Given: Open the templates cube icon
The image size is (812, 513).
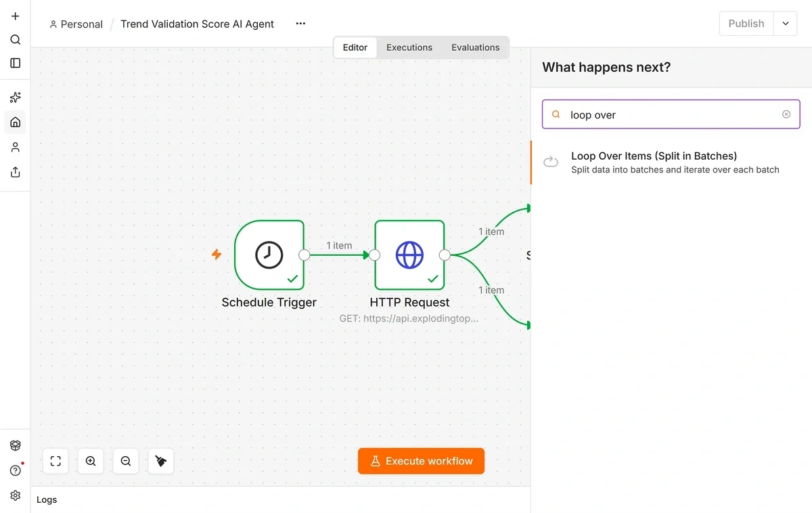Looking at the screenshot, I should (15, 445).
